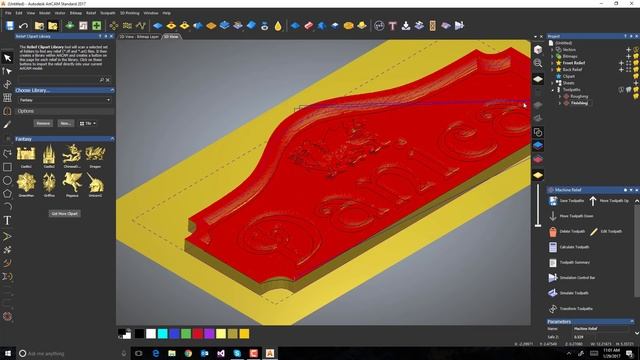Toggle Bitmaps visibility light bulb
Screen dimensions: 640x360
point(636,56)
